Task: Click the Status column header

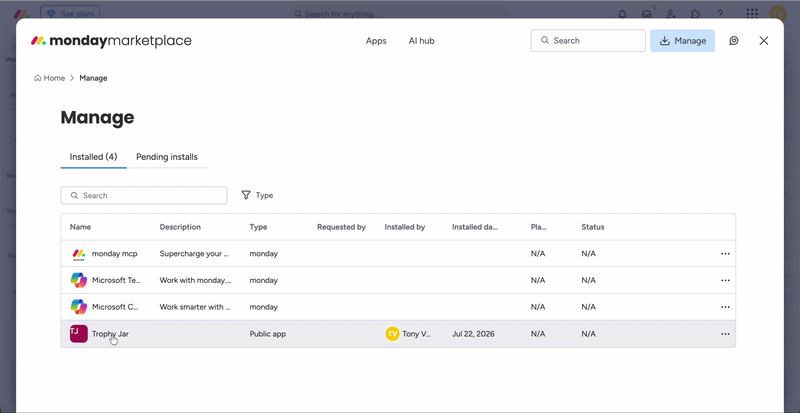Action: [x=593, y=227]
